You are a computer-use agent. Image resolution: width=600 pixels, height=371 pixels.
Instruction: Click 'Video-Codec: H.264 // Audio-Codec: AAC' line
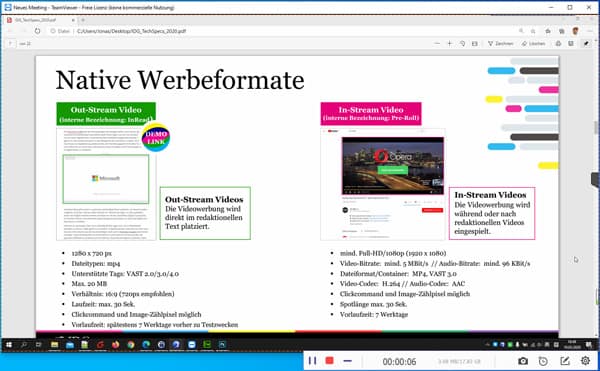point(402,284)
